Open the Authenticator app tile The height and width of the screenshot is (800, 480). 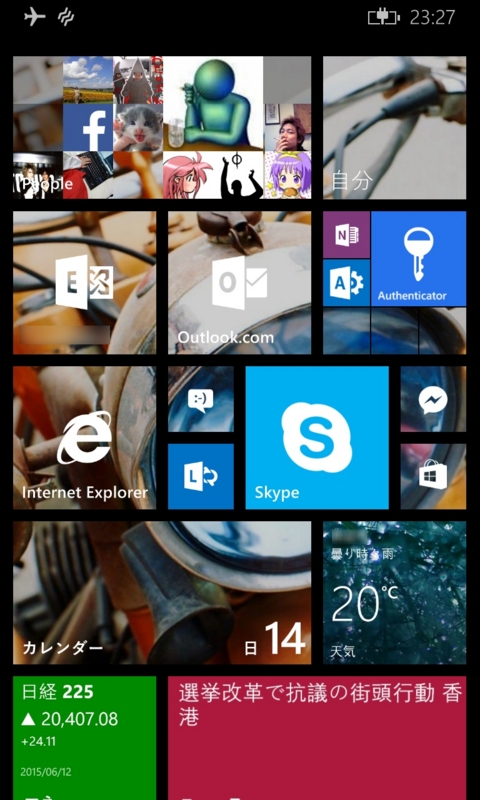pyautogui.click(x=419, y=259)
